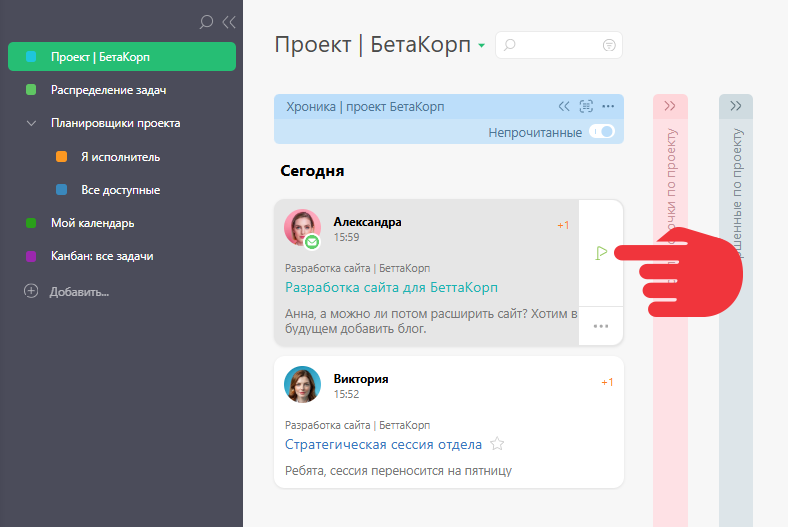
Task: Click the 15:52 timestamp on Виктория's card
Action: [346, 394]
